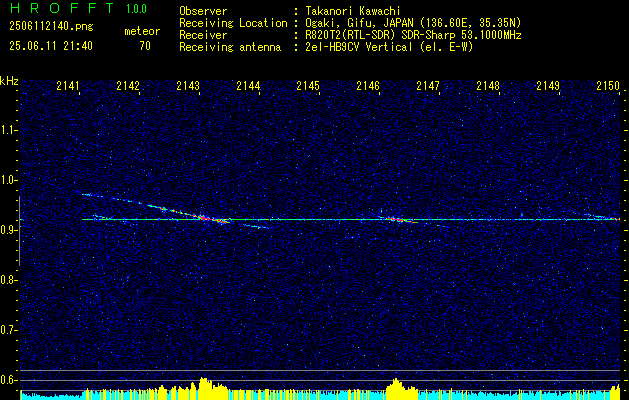This screenshot has height=400, width=629.
Task: Click time marker 2143
Action: coord(188,85)
